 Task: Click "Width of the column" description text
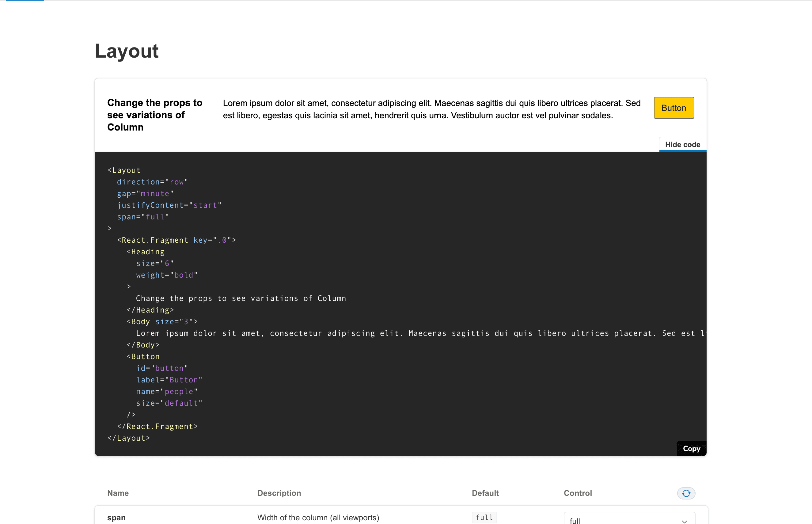[x=318, y=518]
